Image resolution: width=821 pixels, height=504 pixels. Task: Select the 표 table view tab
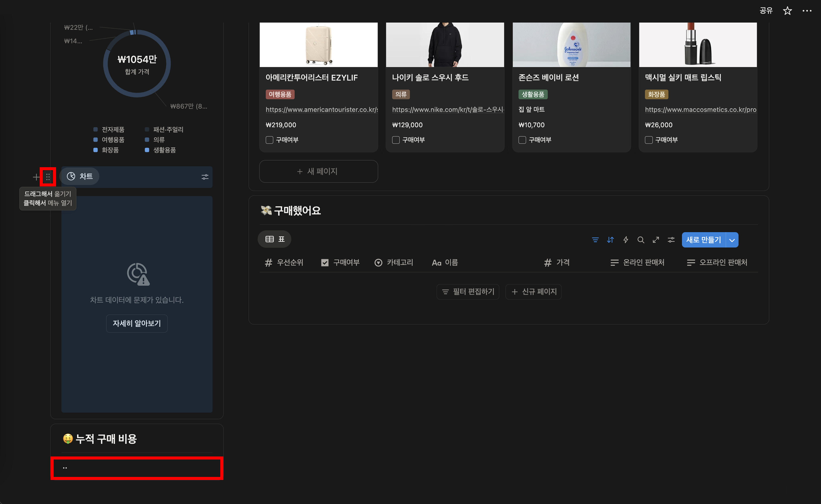(274, 239)
